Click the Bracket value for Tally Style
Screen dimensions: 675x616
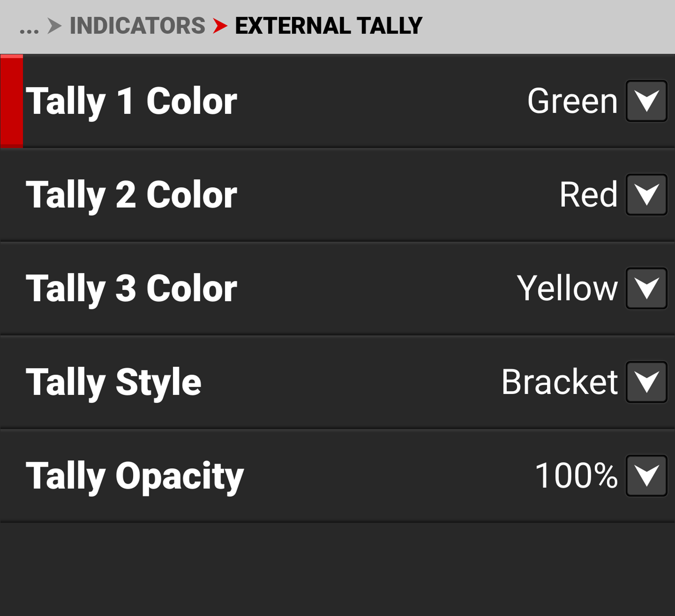(x=559, y=382)
